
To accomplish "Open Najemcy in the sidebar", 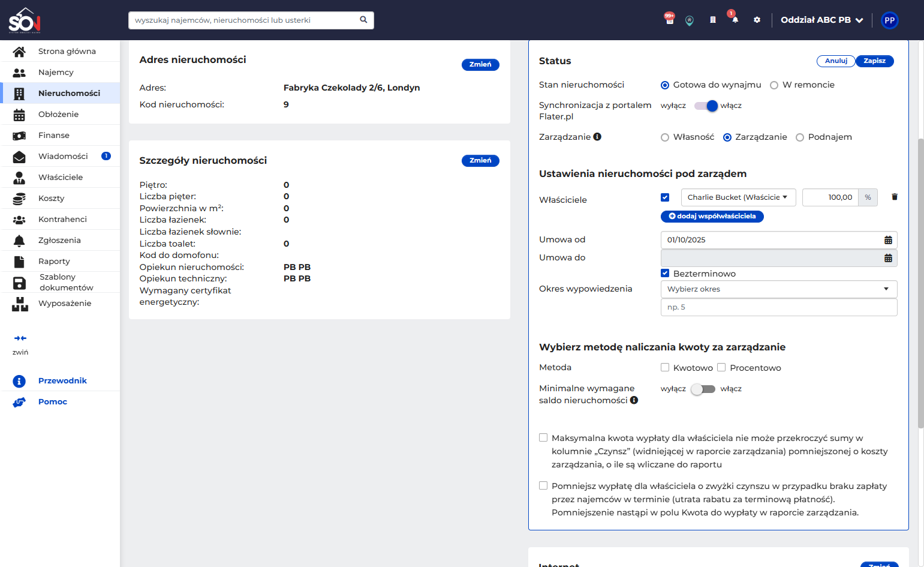I will tap(60, 72).
